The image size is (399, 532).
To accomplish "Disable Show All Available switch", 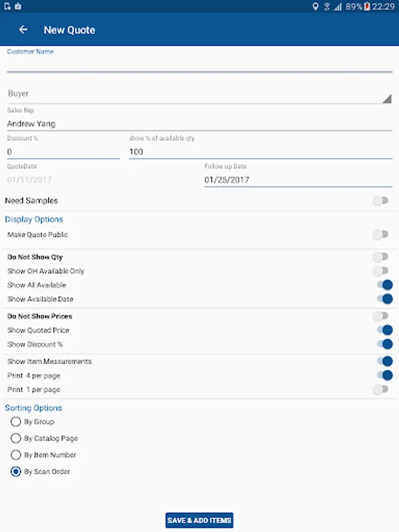I will click(x=384, y=285).
